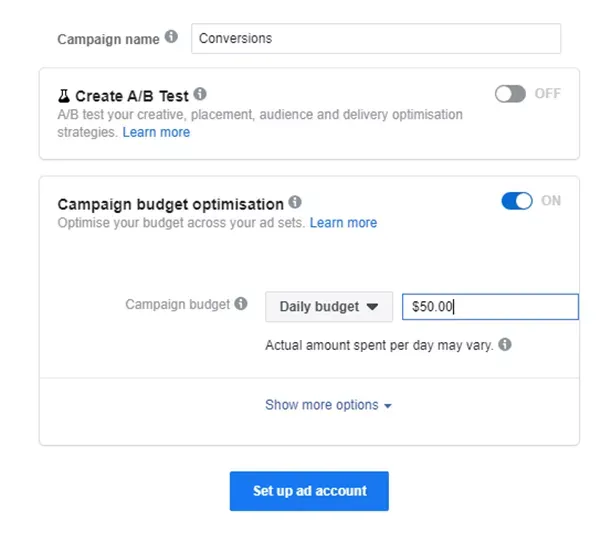
Task: Click the info icon next to Campaign budget label
Action: pos(241,304)
